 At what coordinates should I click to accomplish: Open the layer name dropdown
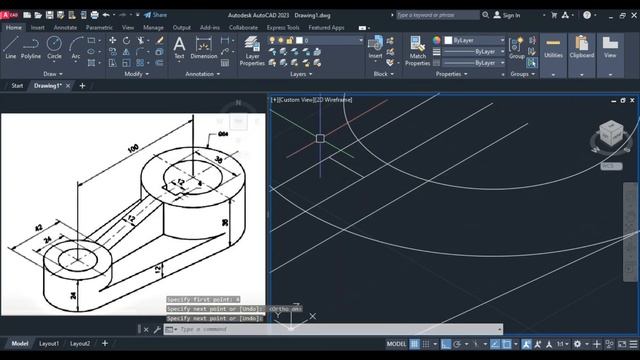[x=361, y=40]
